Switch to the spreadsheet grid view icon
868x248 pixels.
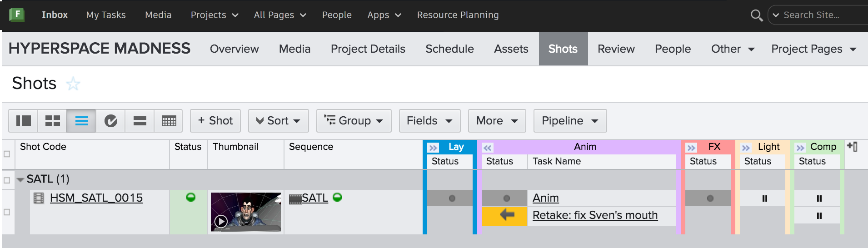pos(169,121)
